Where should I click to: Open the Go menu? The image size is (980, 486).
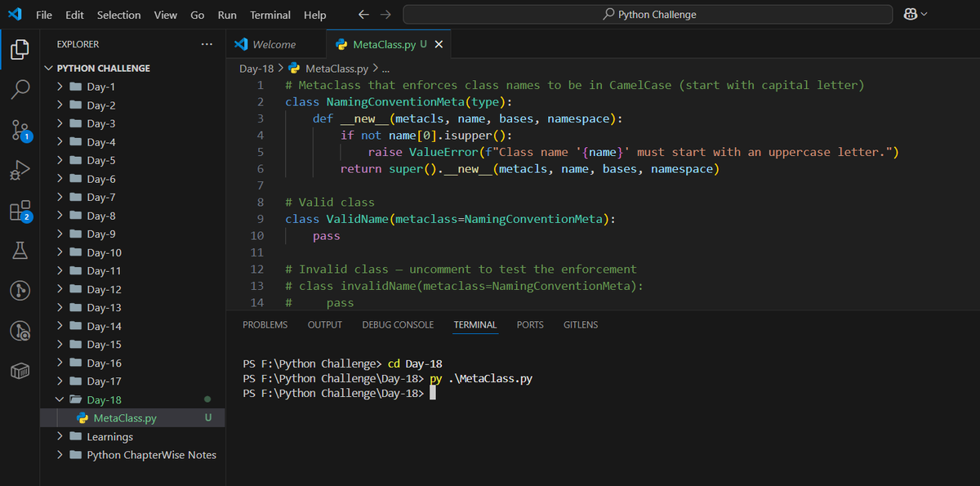198,15
